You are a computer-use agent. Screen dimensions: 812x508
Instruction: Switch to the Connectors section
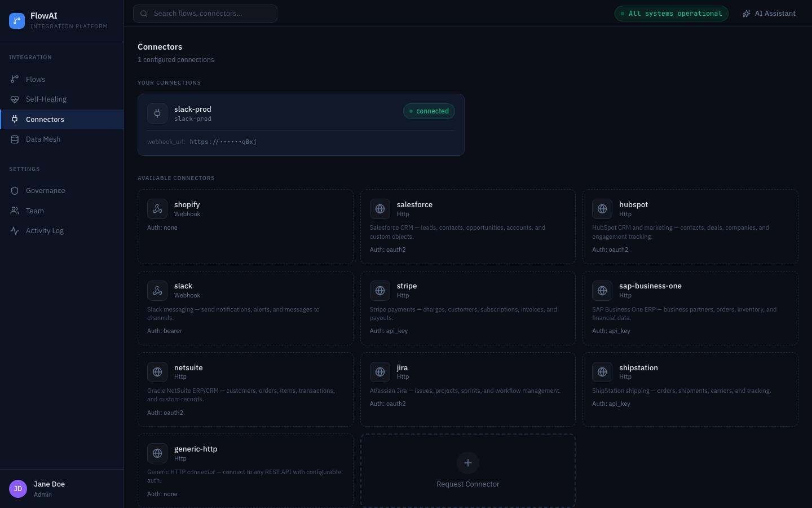coord(45,119)
